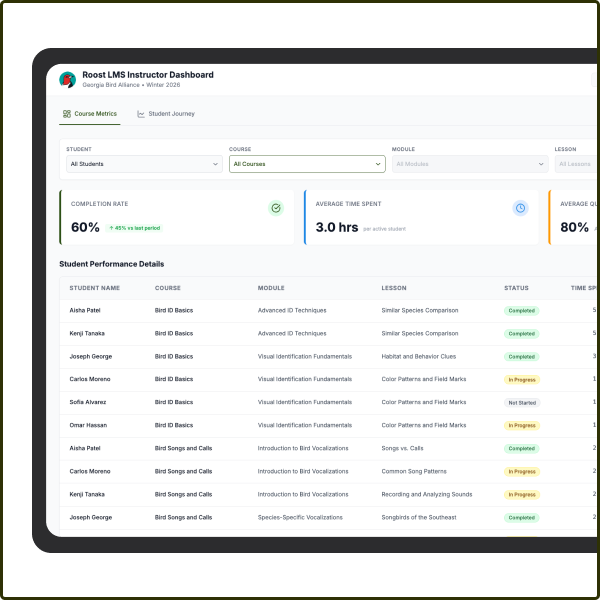Image resolution: width=600 pixels, height=600 pixels.
Task: Click the Completion Rate card
Action: pos(177,217)
